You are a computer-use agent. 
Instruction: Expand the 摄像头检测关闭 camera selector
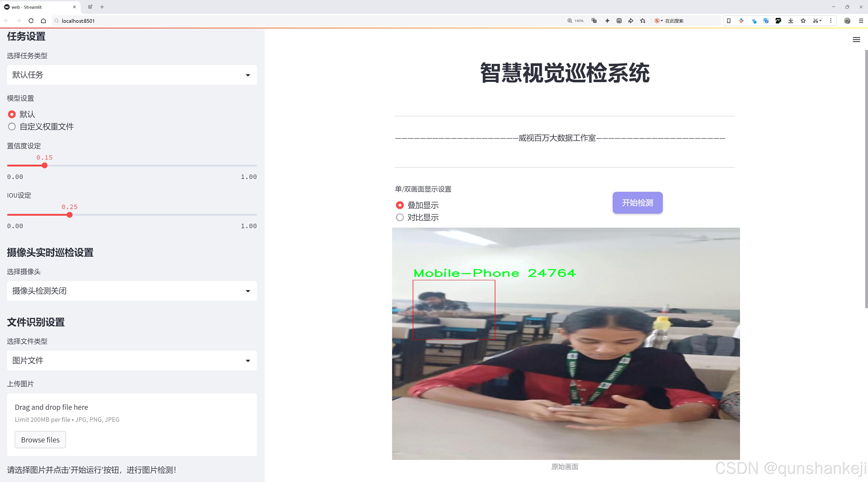(131, 291)
